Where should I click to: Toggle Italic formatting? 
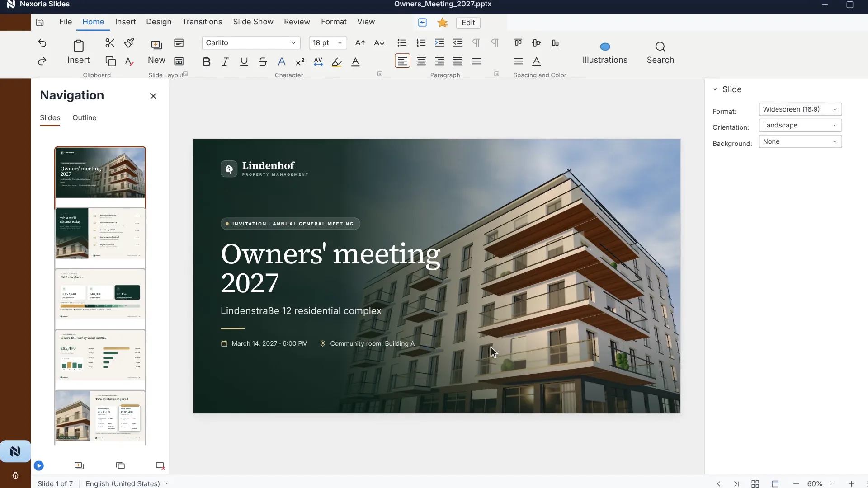coord(225,62)
